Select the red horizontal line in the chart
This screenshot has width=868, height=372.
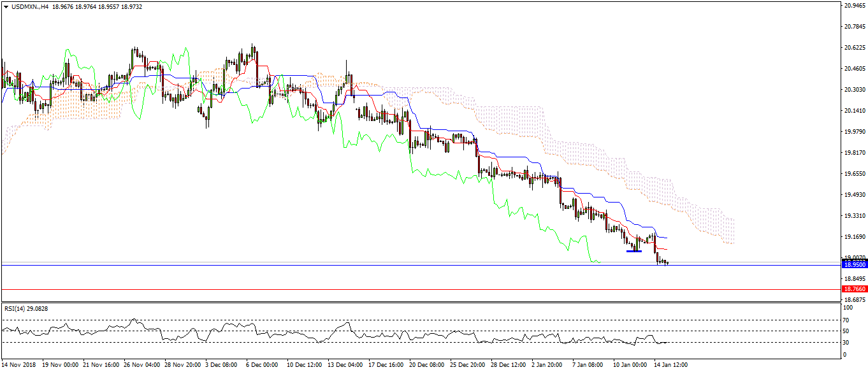(x=382, y=289)
